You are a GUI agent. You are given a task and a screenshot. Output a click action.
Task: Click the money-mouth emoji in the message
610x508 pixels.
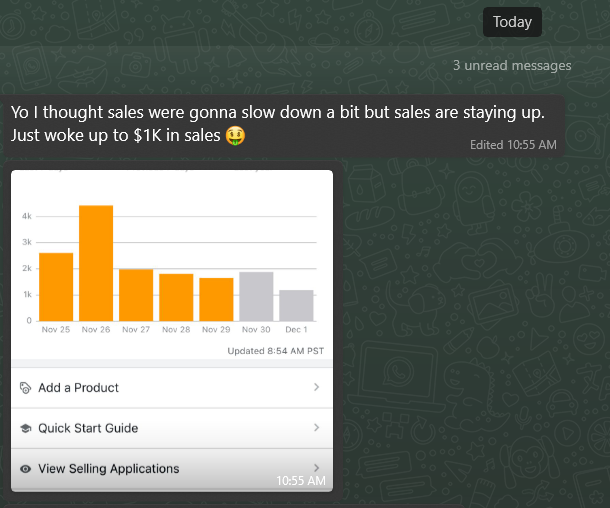click(x=236, y=134)
